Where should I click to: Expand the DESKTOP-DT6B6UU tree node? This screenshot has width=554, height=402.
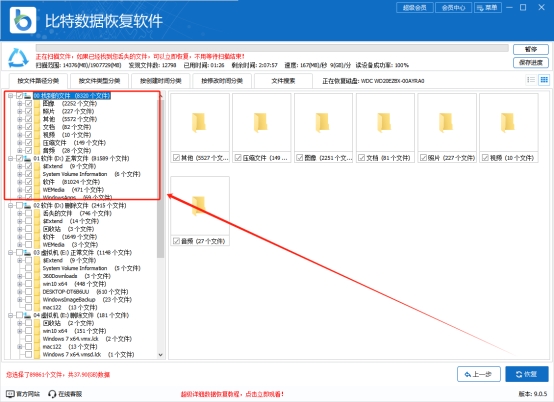[x=20, y=292]
